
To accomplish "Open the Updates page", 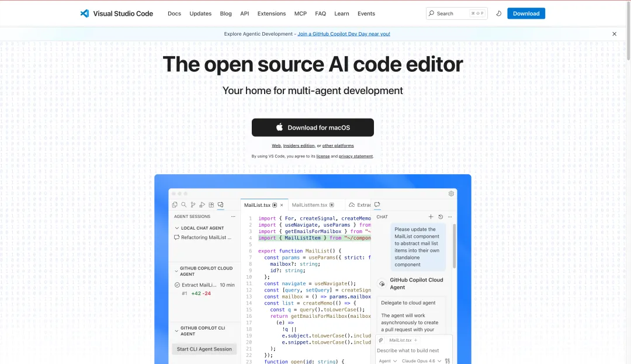I will point(200,13).
